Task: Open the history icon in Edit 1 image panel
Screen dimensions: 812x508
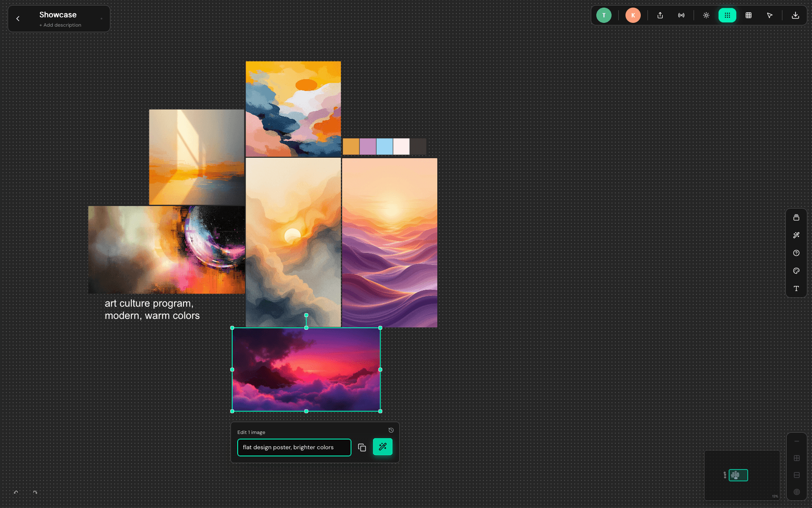Action: click(x=391, y=430)
